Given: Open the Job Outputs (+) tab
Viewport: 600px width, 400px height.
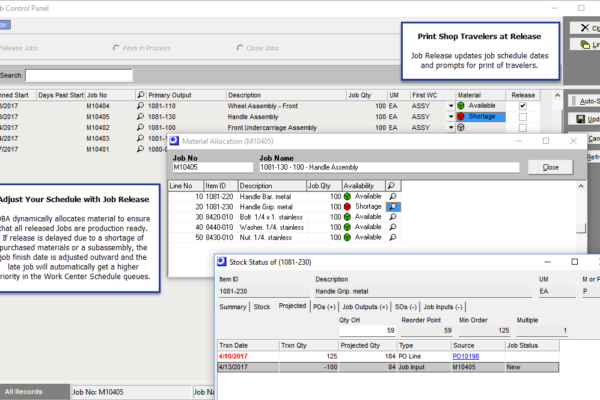Looking at the screenshot, I should coord(365,307).
